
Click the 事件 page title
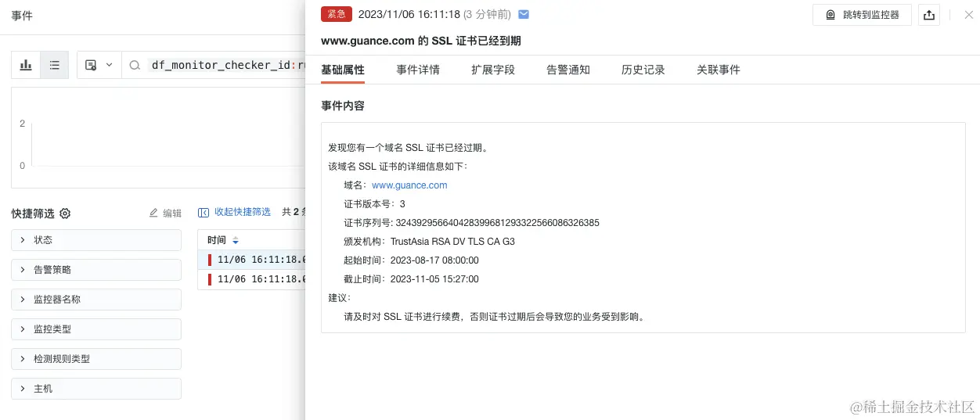tap(22, 16)
